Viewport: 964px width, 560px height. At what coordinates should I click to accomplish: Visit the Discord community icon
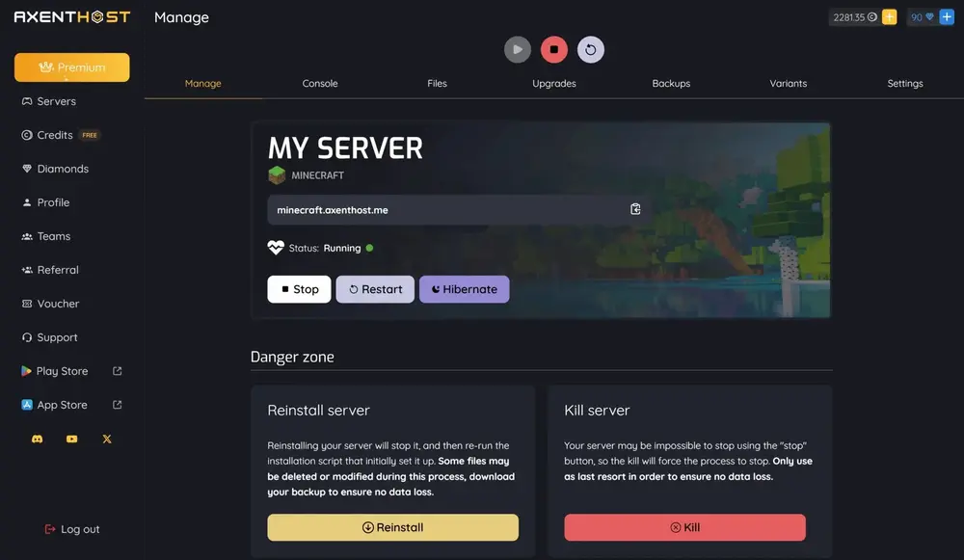(37, 439)
